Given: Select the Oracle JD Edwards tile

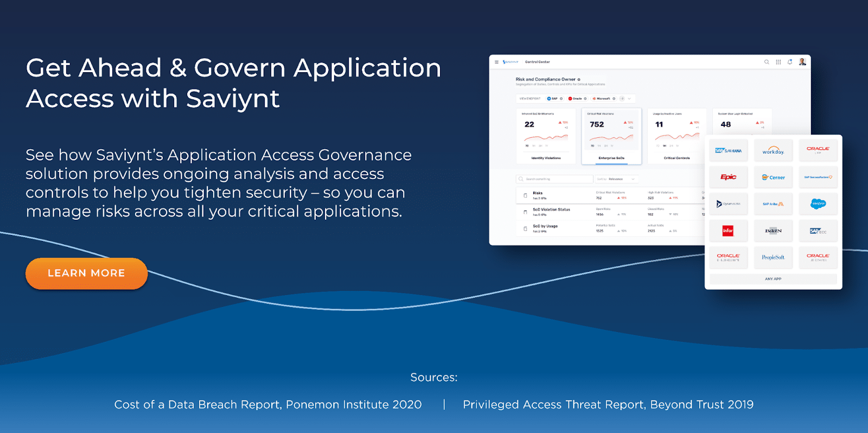Looking at the screenshot, I should pyautogui.click(x=818, y=257).
